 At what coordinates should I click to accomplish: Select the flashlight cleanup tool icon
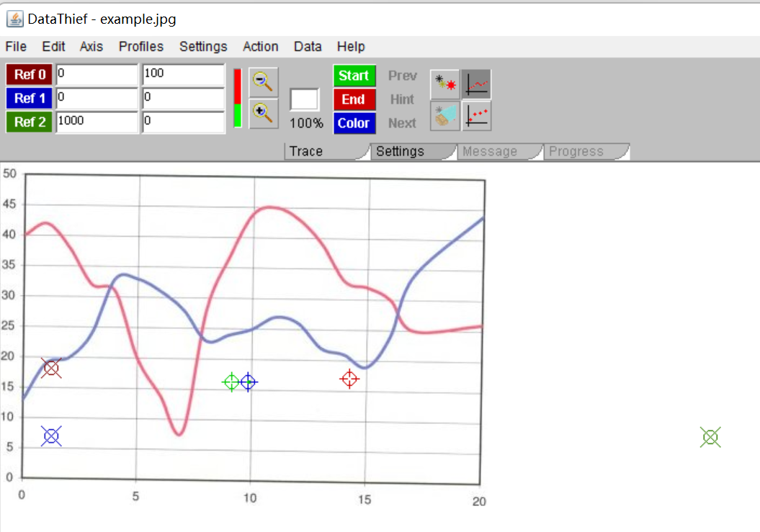pyautogui.click(x=445, y=115)
